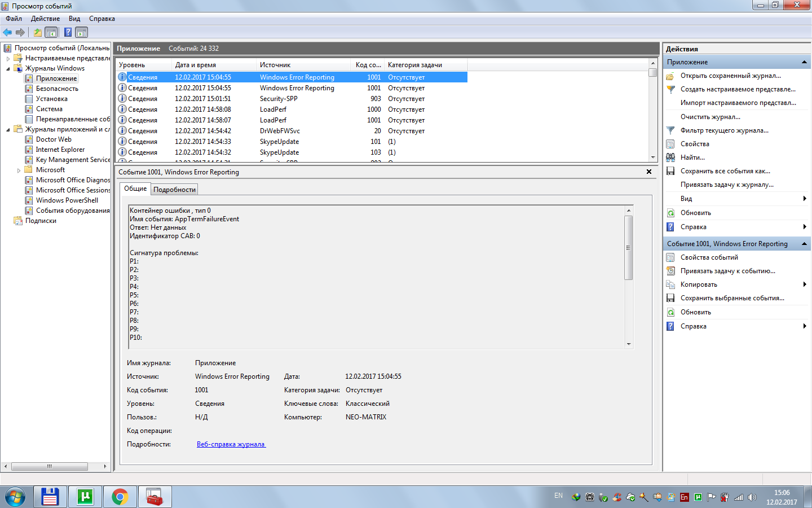
Task: Click the Найти binoculars icon
Action: (670, 157)
